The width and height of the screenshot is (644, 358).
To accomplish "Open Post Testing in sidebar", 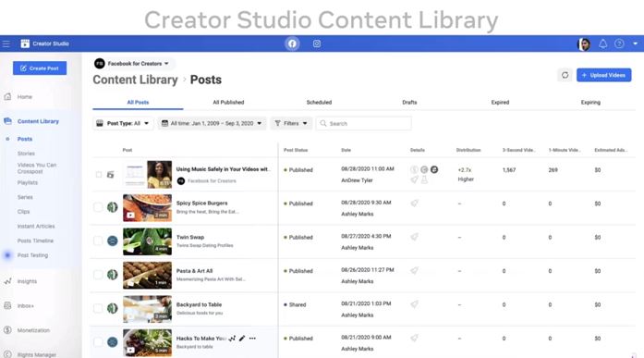I will tap(32, 255).
